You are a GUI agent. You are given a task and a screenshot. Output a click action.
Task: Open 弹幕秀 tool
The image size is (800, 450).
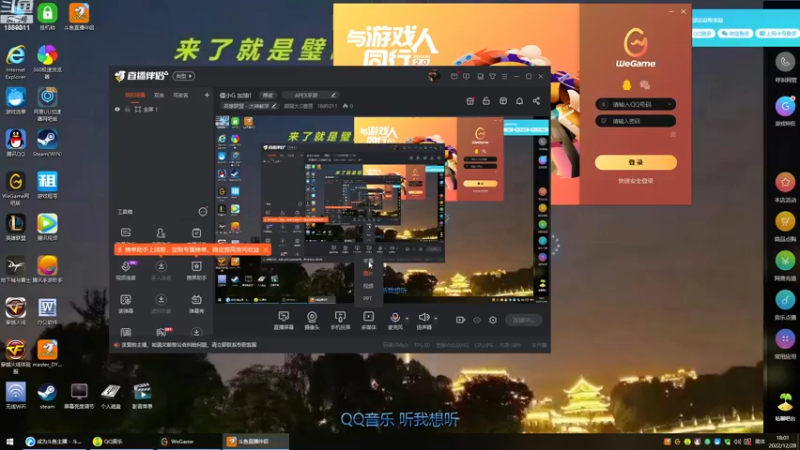coord(196,304)
